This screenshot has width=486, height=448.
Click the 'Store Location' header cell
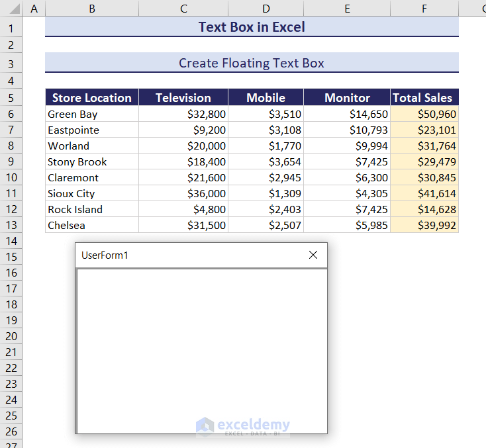[x=92, y=97]
